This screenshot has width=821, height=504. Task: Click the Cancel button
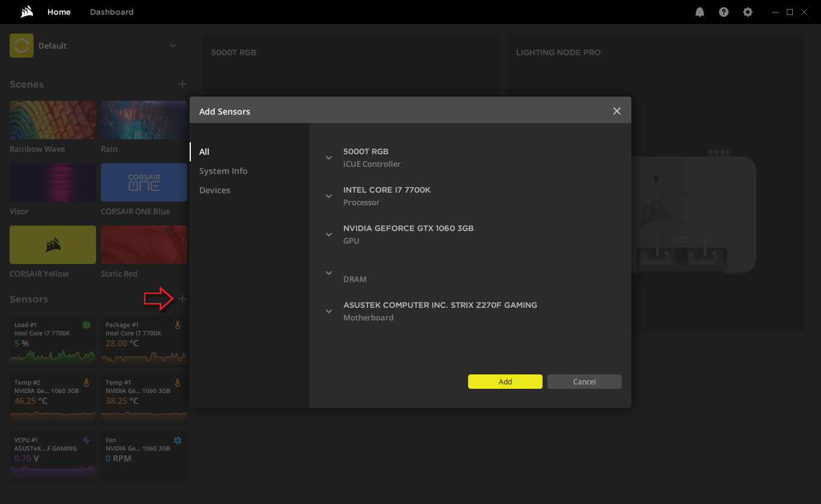tap(585, 382)
